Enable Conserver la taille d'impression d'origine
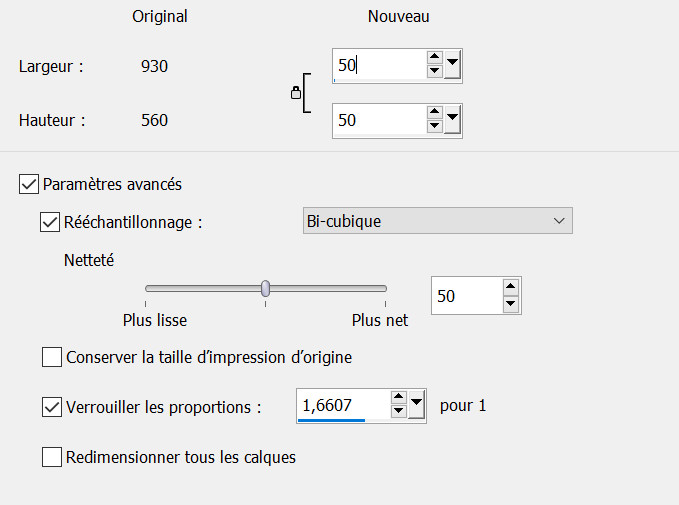The image size is (679, 505). [x=52, y=357]
